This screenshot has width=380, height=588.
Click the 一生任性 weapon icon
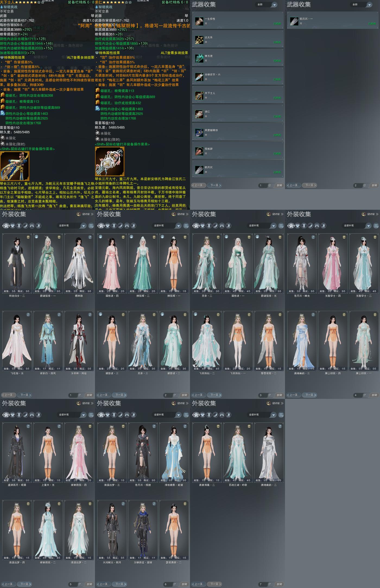(199, 21)
